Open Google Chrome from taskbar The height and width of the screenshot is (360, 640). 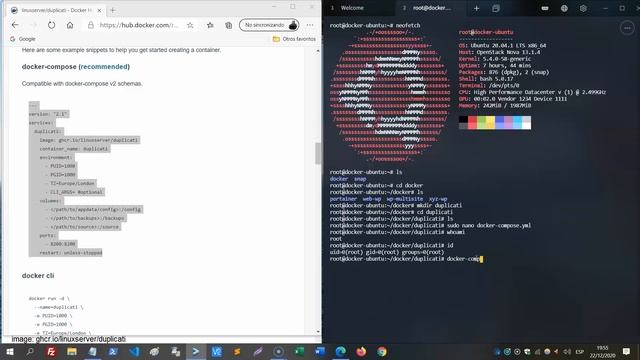[x=382, y=351]
